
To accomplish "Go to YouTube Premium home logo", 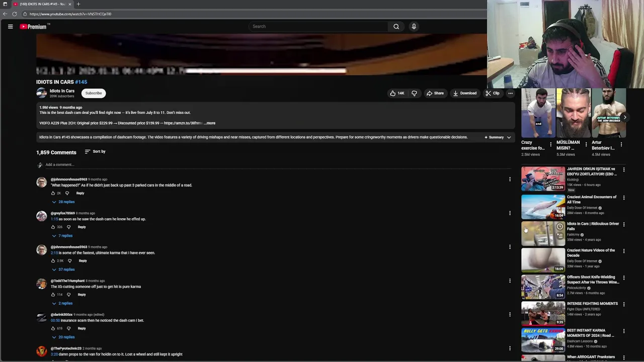I will pyautogui.click(x=34, y=27).
